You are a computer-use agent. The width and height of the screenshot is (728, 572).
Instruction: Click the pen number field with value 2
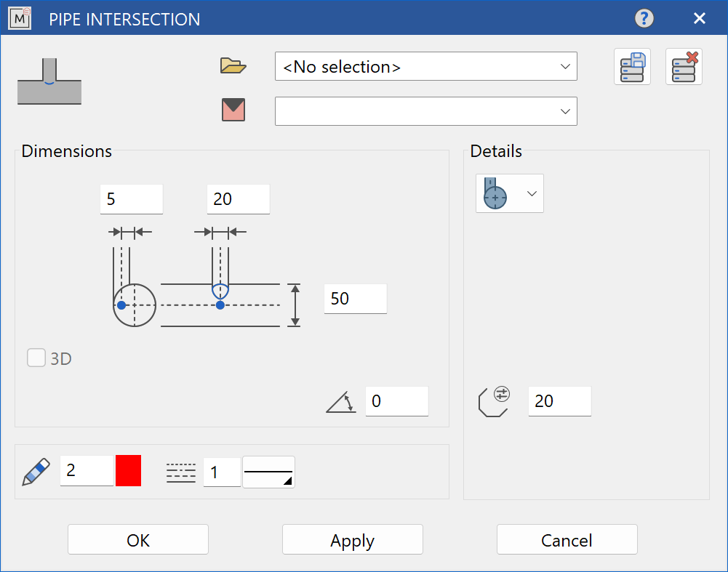pyautogui.click(x=87, y=471)
